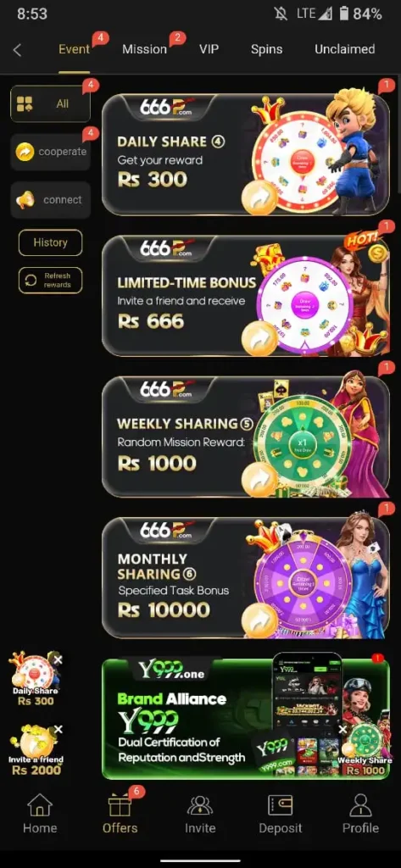
Task: Tap the share arrow on Weekly Sharing card
Action: point(259,480)
